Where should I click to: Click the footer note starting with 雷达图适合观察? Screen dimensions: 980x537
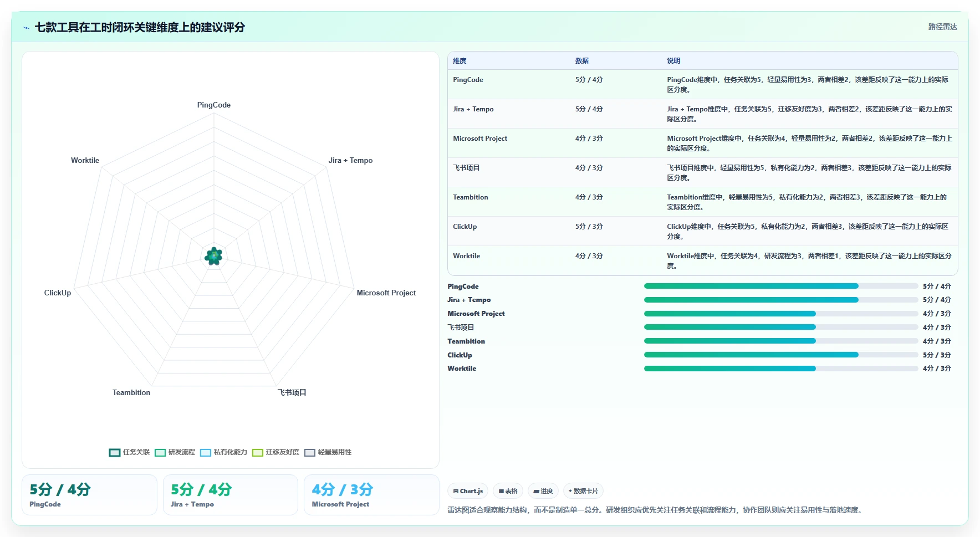point(656,510)
